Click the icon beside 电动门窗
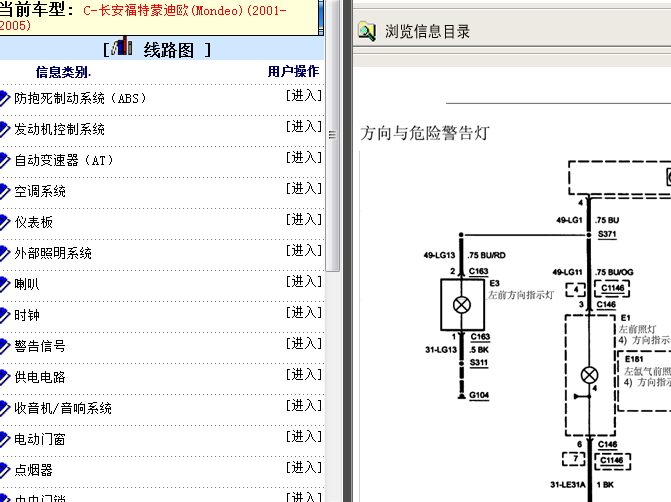The width and height of the screenshot is (671, 502). click(x=4, y=439)
